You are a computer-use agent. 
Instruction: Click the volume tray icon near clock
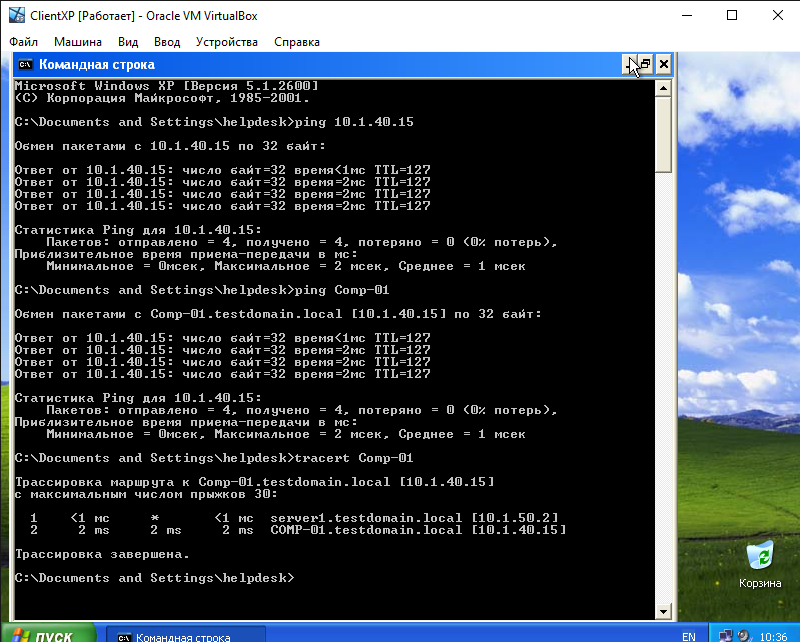click(746, 636)
